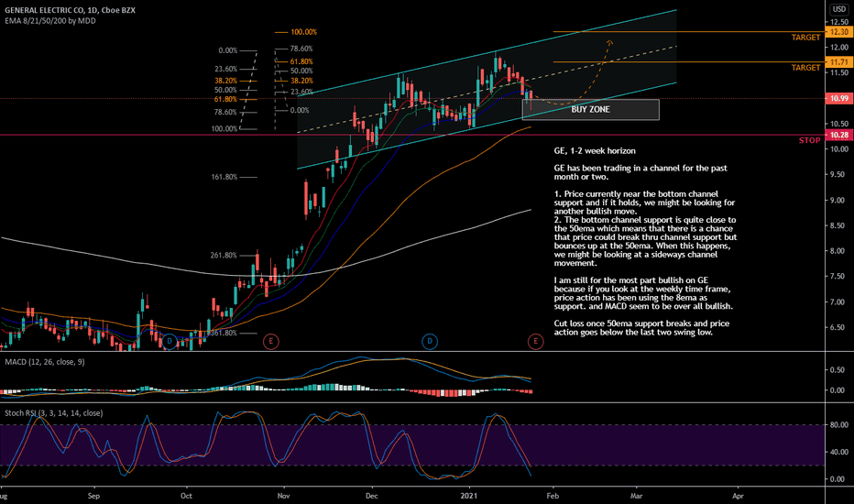854x504 pixels.
Task: Click the 2021 label on the time axis
Action: coord(469,496)
